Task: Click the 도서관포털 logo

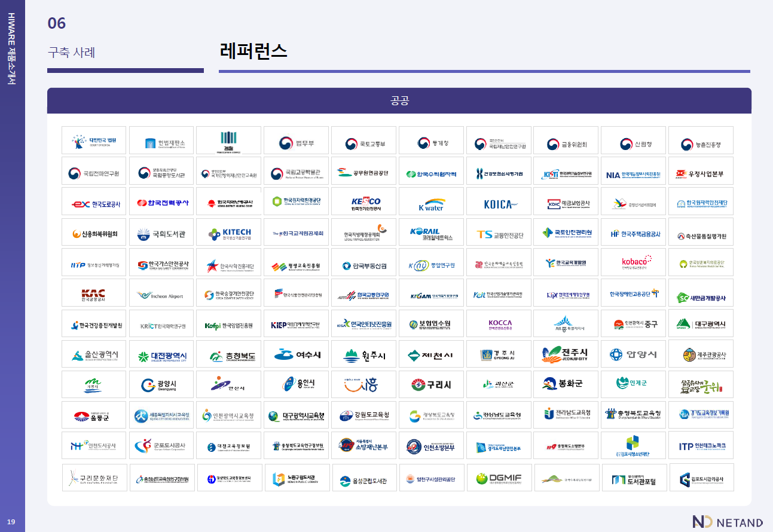Action: pos(634,478)
